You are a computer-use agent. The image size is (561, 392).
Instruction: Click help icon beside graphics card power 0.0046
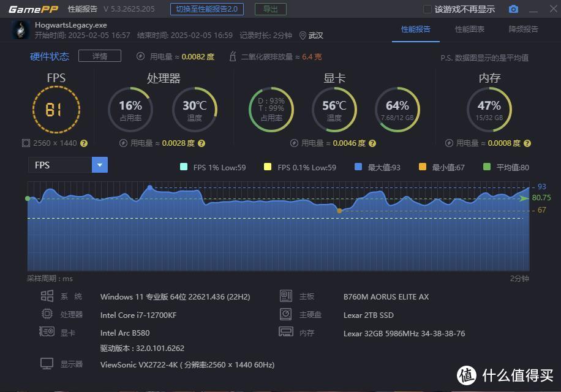pyautogui.click(x=372, y=143)
